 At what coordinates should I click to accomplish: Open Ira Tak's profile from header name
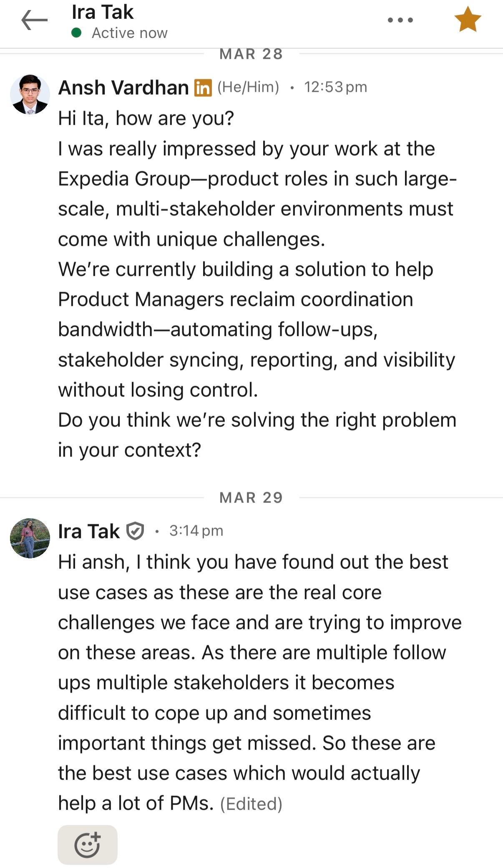pyautogui.click(x=103, y=12)
